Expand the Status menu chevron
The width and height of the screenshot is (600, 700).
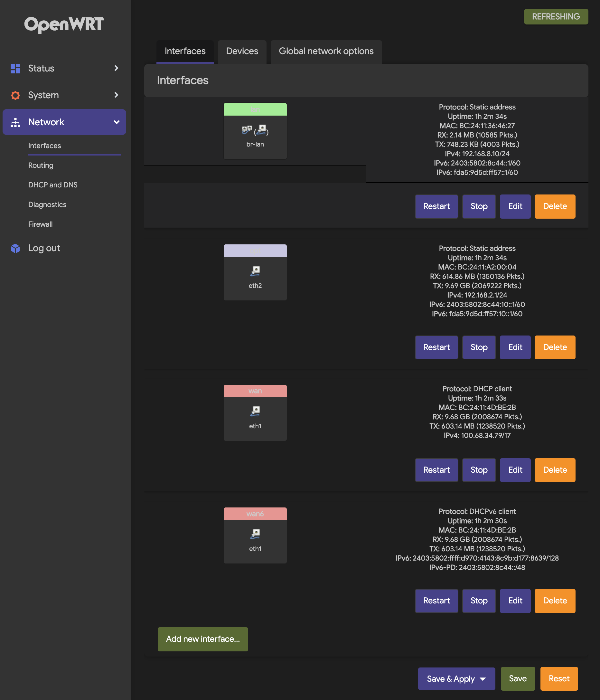coord(116,68)
